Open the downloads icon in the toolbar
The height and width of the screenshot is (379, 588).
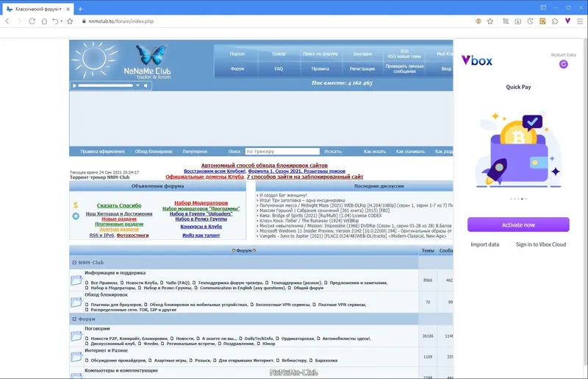(518, 21)
